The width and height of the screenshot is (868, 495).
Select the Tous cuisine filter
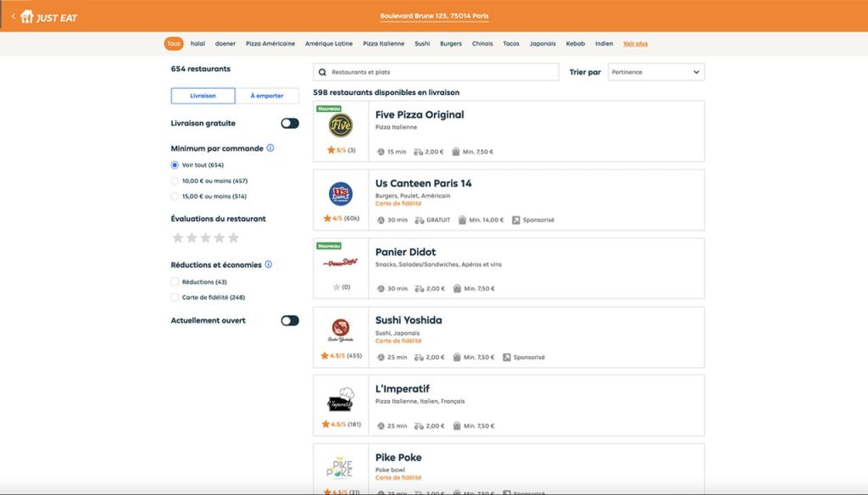(x=174, y=44)
